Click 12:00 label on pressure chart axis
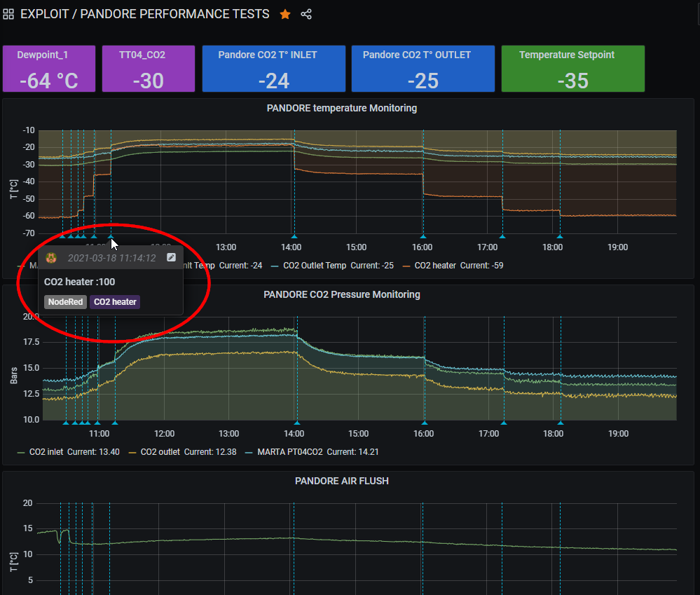The image size is (700, 595). click(x=164, y=433)
